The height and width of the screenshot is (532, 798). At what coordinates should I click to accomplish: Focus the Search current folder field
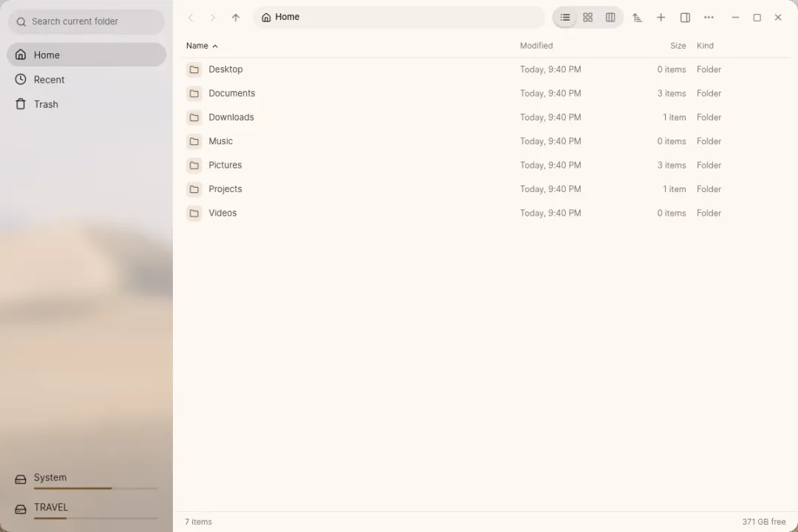86,22
